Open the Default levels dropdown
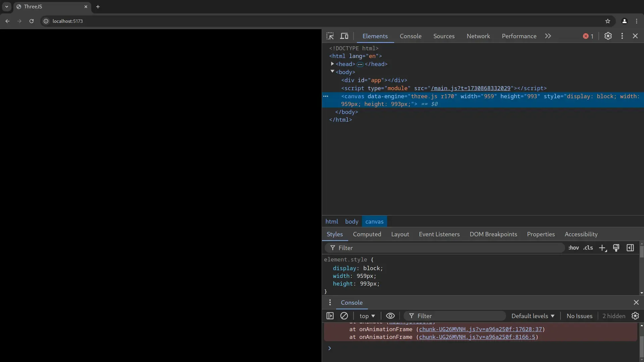 (533, 316)
